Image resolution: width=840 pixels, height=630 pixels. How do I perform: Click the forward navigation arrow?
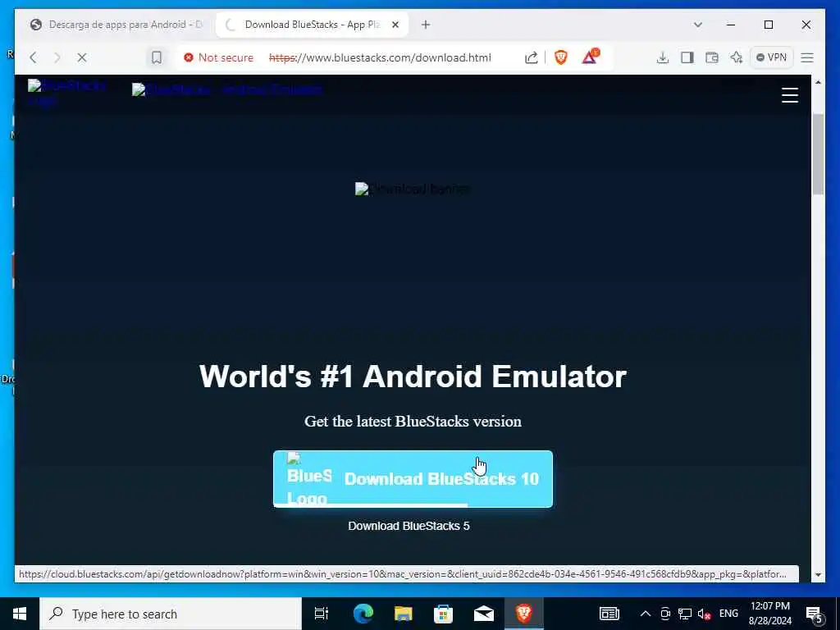coord(57,57)
